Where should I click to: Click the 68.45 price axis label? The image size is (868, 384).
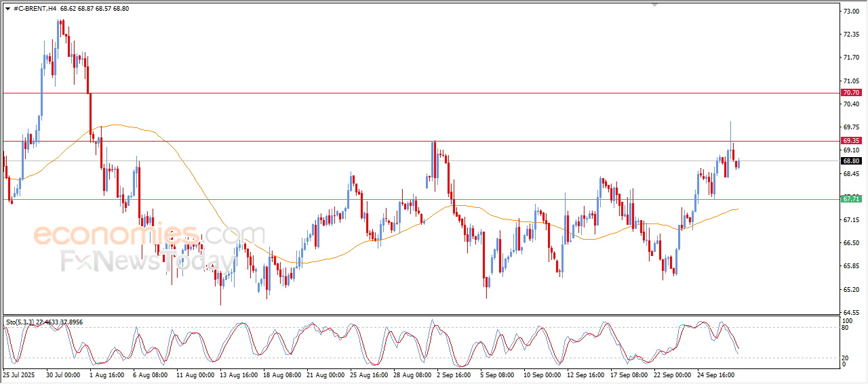click(850, 173)
